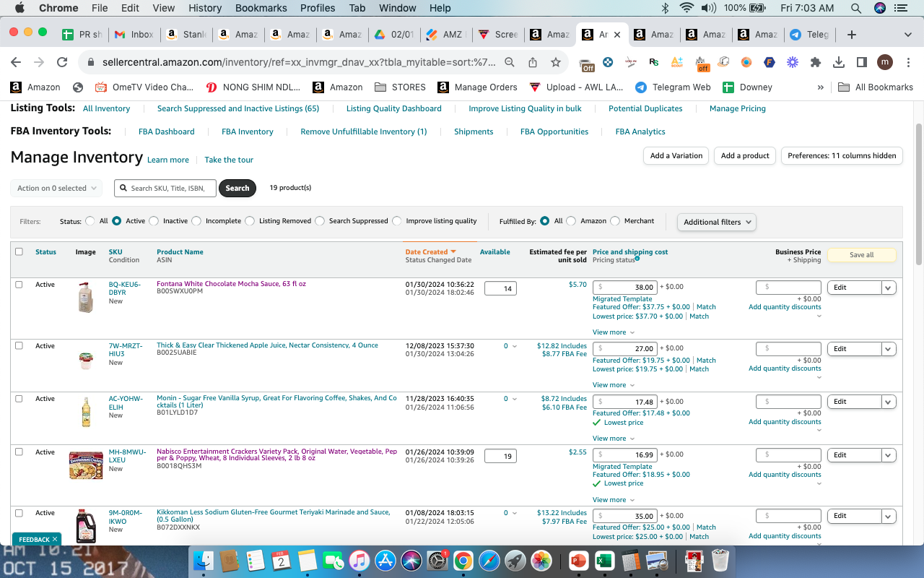Screen dimensions: 924x578
Task: Open Finder from the Dock
Action: point(204,561)
